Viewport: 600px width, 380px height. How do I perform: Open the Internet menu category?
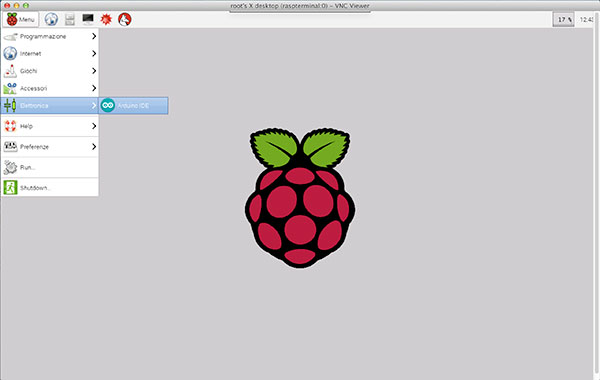pyautogui.click(x=50, y=54)
